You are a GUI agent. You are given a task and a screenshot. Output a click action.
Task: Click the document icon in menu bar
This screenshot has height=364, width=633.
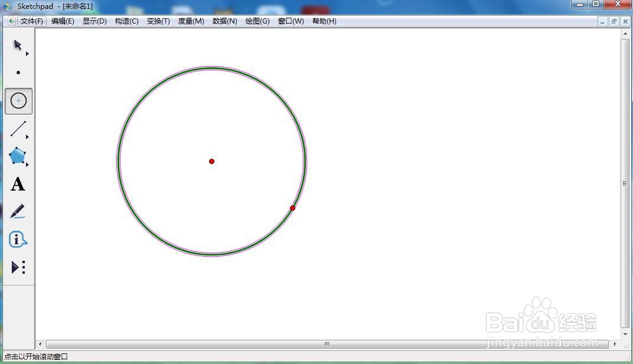[x=11, y=21]
